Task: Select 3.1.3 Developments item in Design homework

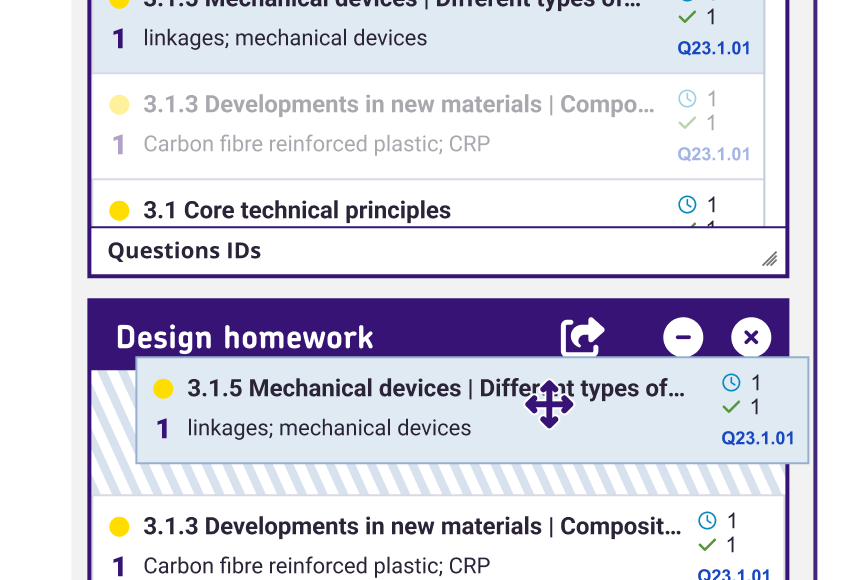Action: pyautogui.click(x=412, y=527)
